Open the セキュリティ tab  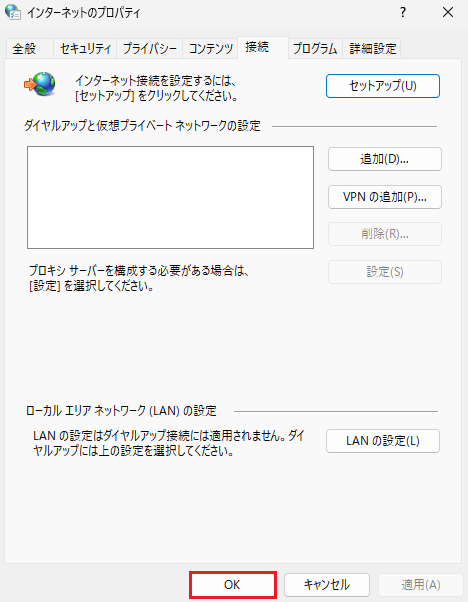pos(85,49)
